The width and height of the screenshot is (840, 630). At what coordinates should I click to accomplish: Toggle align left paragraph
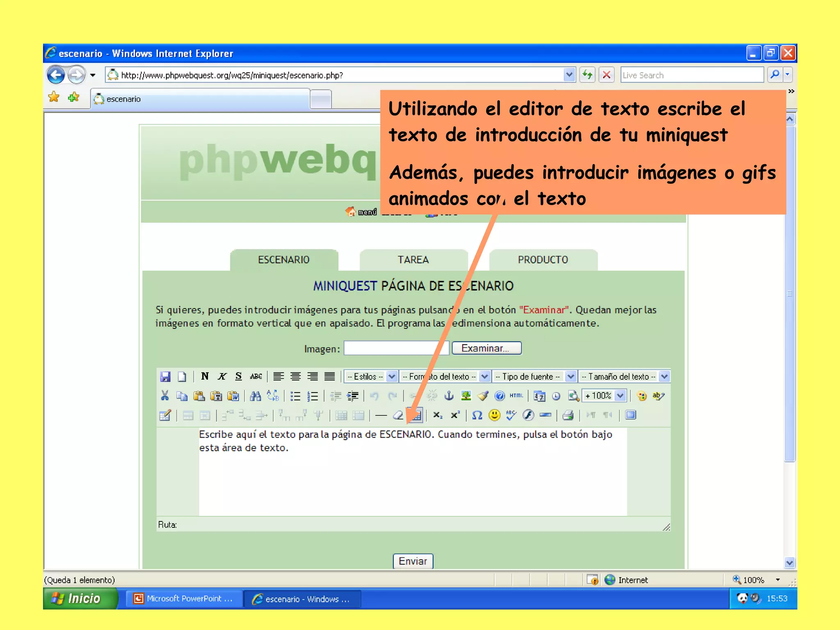click(278, 376)
